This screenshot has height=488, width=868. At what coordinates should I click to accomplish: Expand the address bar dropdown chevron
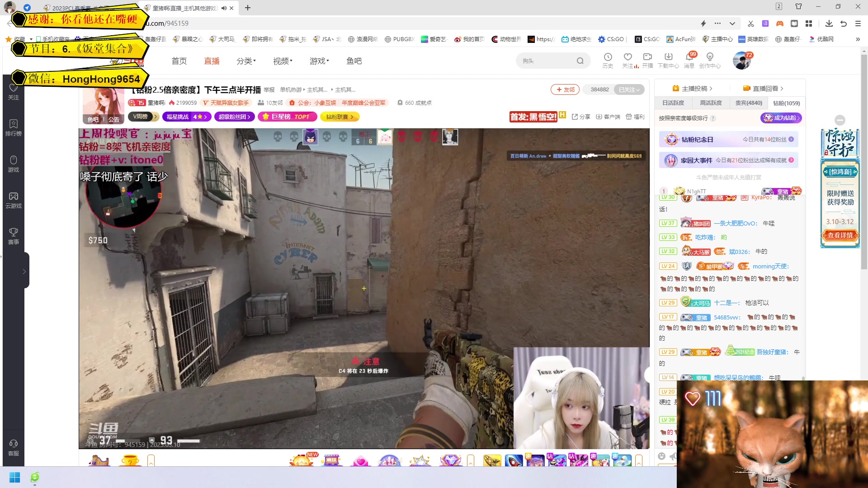(x=732, y=23)
